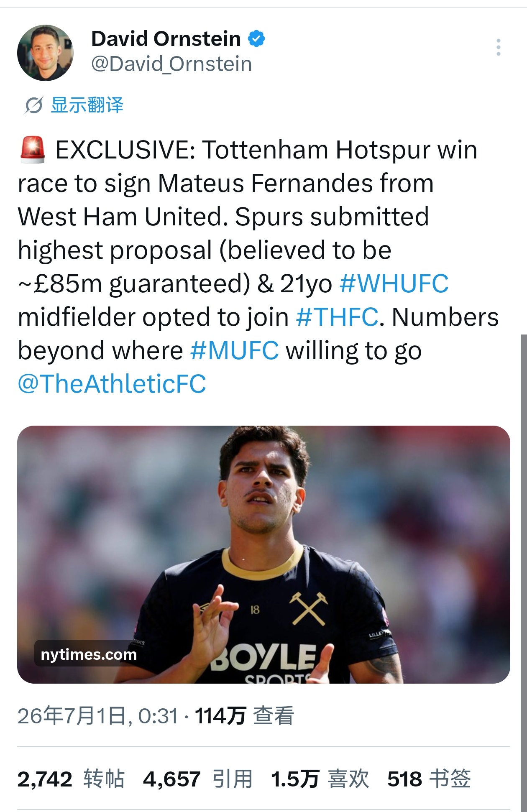Tap the blue verified badge icon
527x812 pixels.
click(x=256, y=39)
